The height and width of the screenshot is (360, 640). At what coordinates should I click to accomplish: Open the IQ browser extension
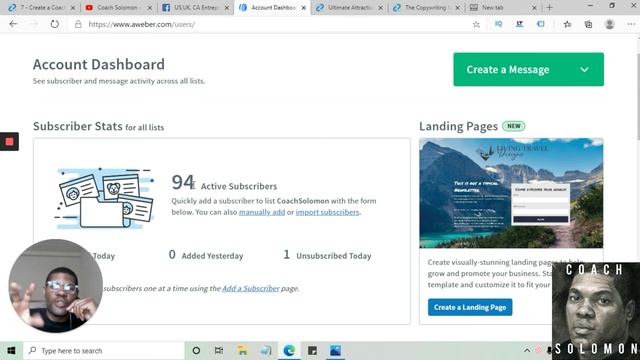(x=498, y=24)
